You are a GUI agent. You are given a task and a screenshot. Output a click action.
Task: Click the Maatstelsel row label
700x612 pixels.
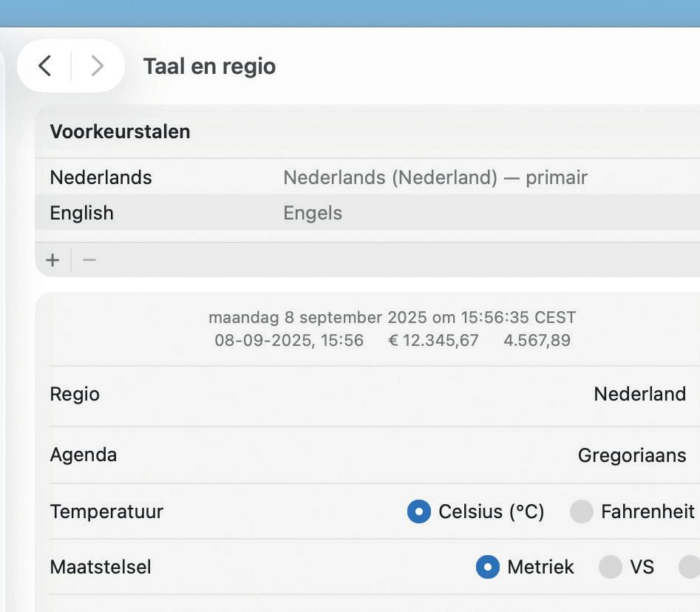[x=101, y=567]
